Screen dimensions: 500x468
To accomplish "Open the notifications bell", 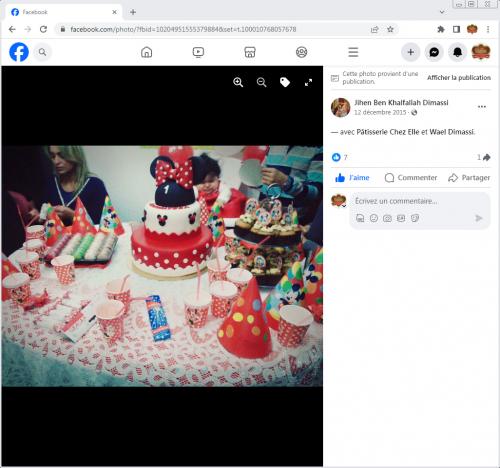I will coord(458,52).
